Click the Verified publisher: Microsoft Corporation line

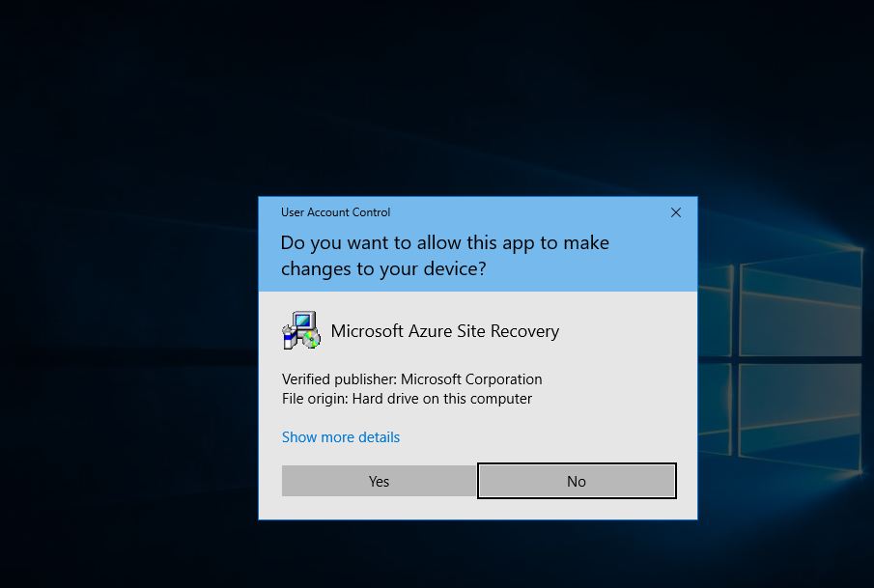pyautogui.click(x=412, y=379)
